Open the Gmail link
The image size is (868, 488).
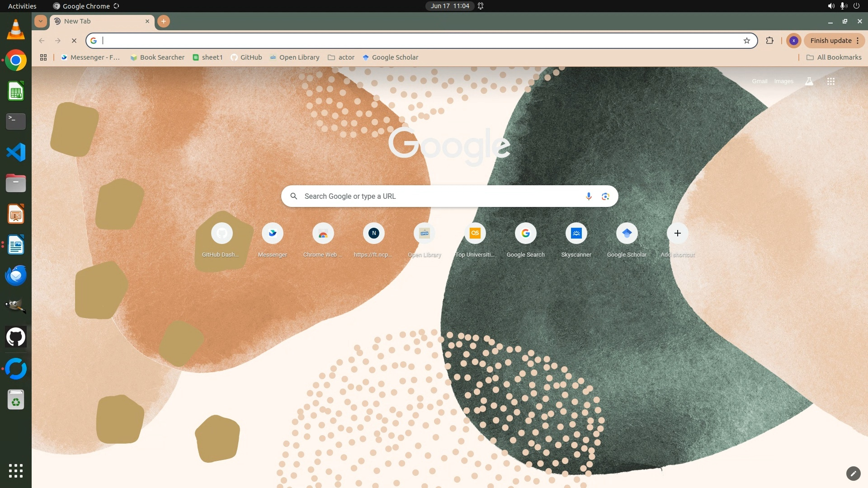point(759,81)
